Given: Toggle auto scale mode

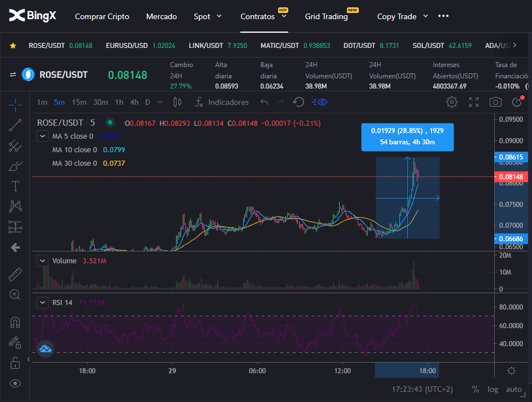Looking at the screenshot, I should [x=514, y=389].
